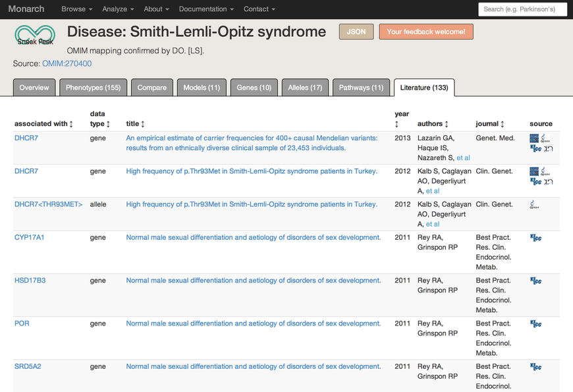Open the DHCR7<THR93MET> allele link

click(x=48, y=204)
